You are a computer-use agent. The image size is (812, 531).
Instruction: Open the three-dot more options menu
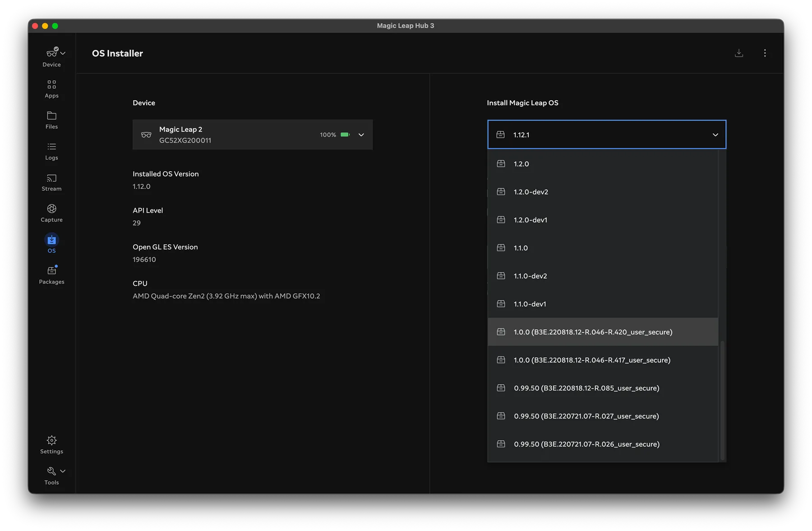coord(765,53)
